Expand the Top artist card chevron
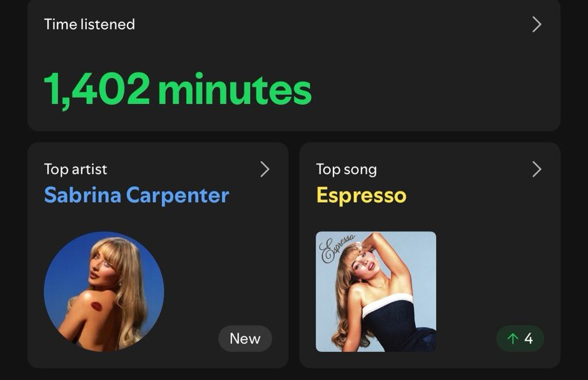The height and width of the screenshot is (380, 588). click(265, 170)
